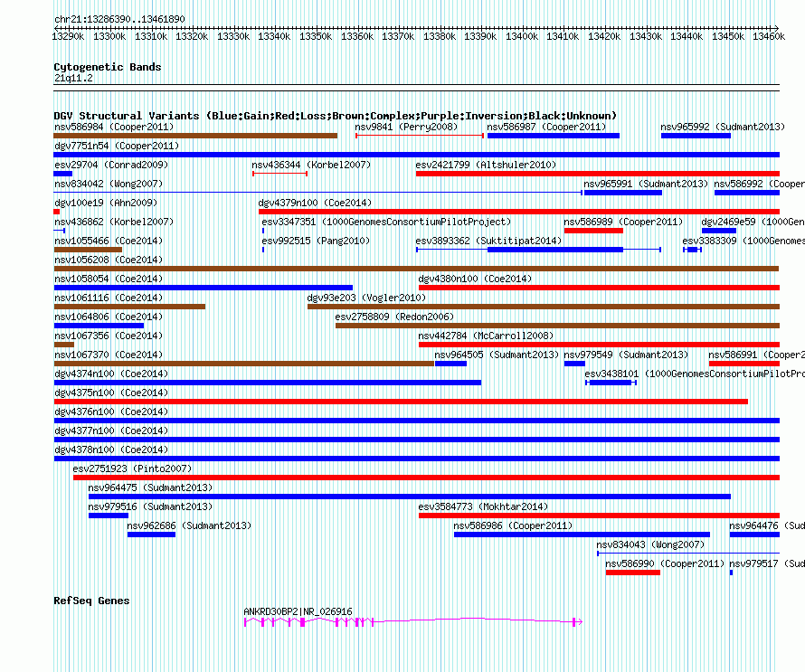This screenshot has height=672, width=805.
Task: Click the nsv586987 (Cooper2011) label
Action: [546, 127]
